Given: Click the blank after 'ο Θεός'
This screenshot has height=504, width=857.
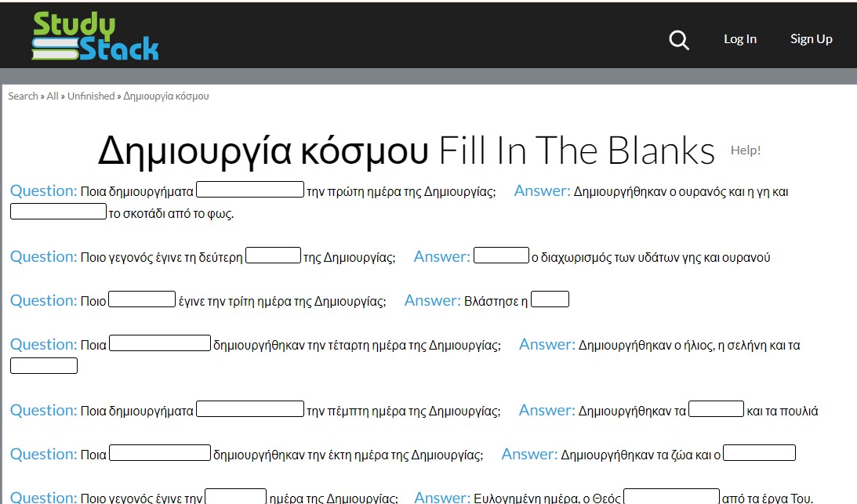Looking at the screenshot, I should (671, 496).
